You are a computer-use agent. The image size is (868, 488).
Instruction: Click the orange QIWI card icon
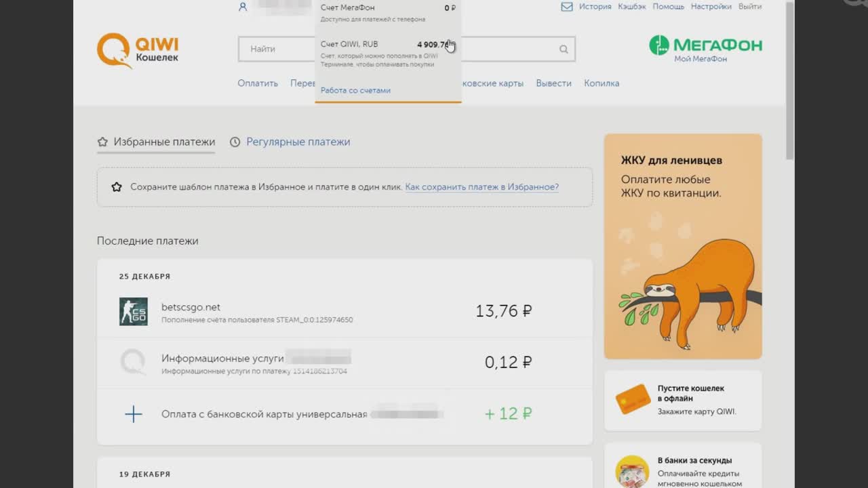(633, 399)
